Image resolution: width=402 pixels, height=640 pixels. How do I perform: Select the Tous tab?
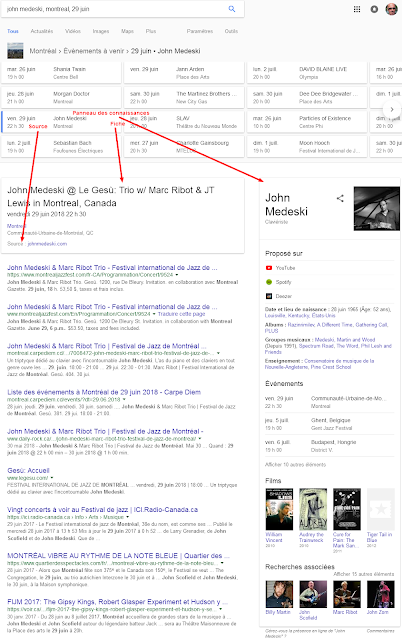pos(13,31)
